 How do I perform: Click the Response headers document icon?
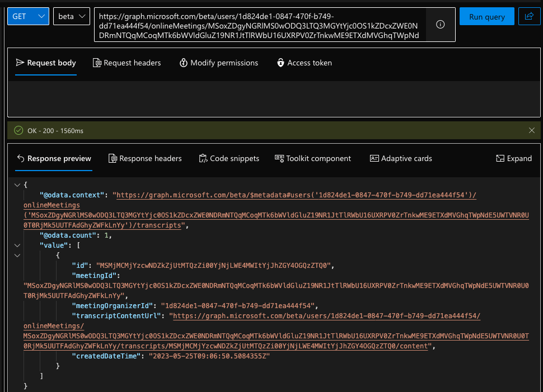(113, 158)
